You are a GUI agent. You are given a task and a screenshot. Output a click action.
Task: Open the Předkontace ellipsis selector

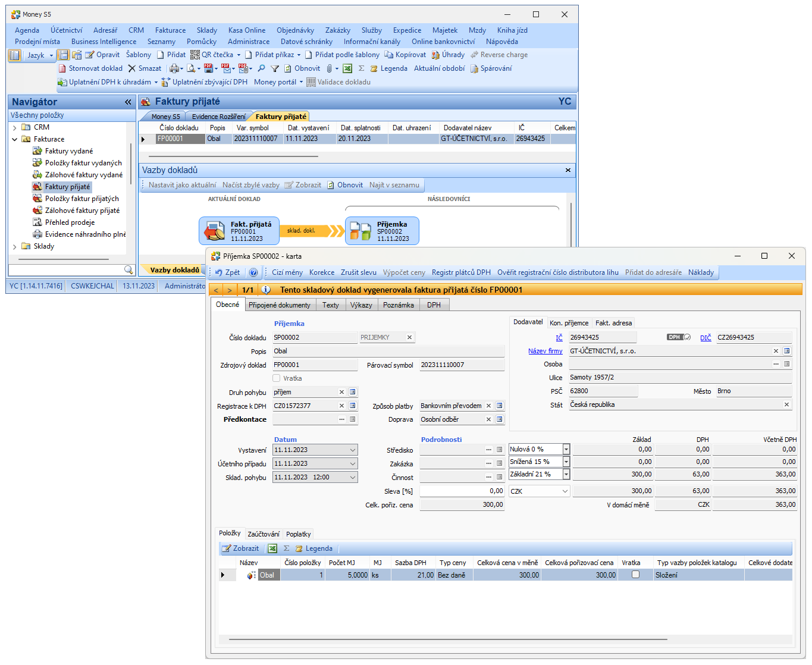342,419
